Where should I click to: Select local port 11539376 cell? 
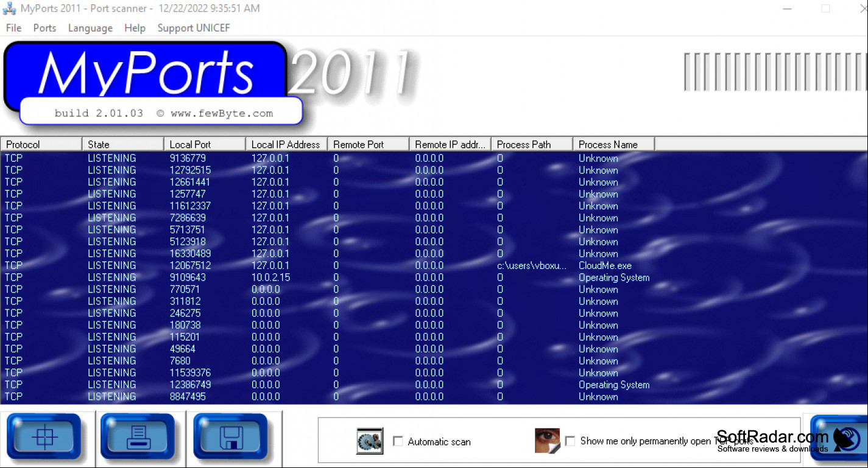click(190, 372)
